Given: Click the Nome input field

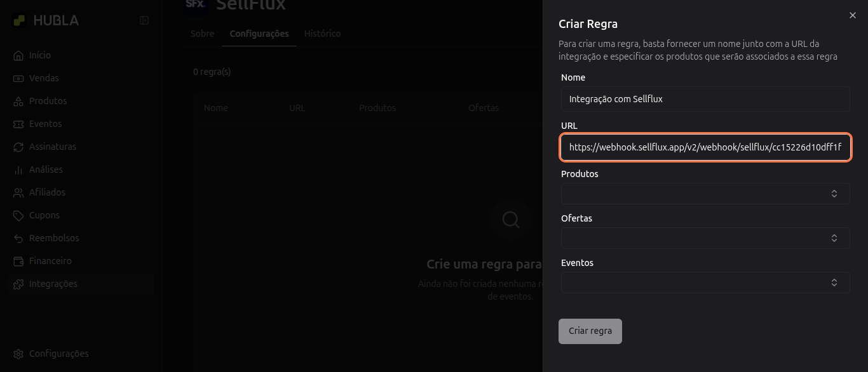Looking at the screenshot, I should coord(705,99).
